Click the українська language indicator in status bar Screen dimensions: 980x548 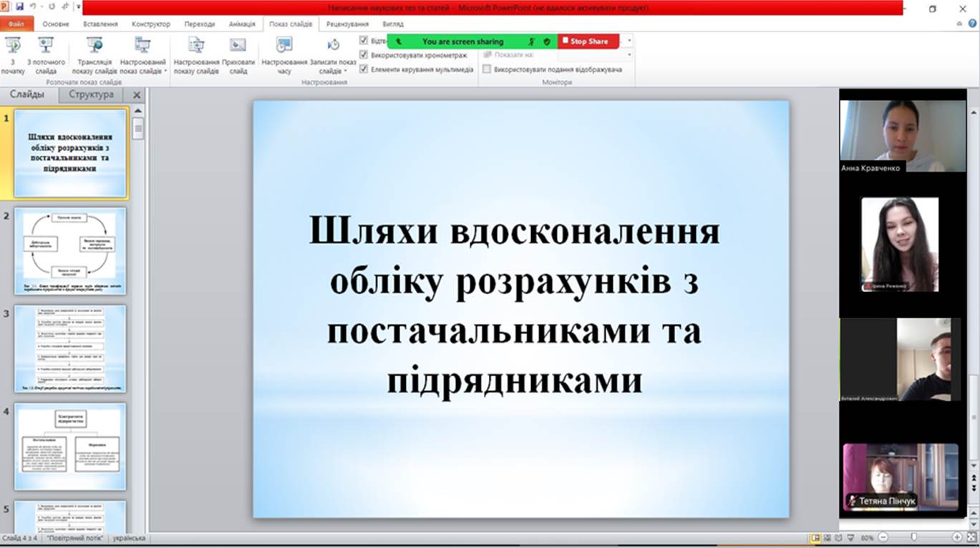(130, 538)
